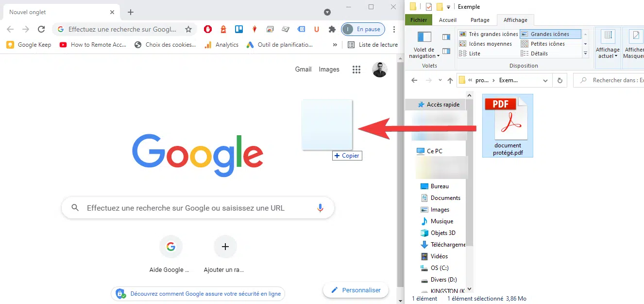
Task: Open the Documents folder in sidebar
Action: pos(440,198)
